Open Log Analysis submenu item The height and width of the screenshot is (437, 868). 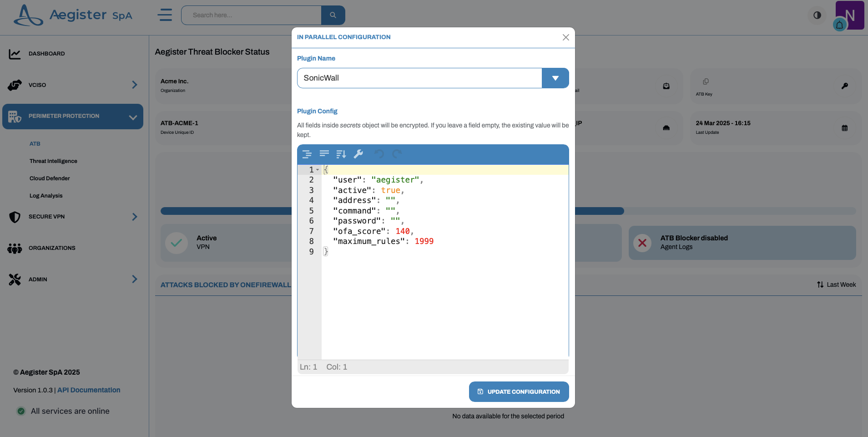tap(46, 196)
